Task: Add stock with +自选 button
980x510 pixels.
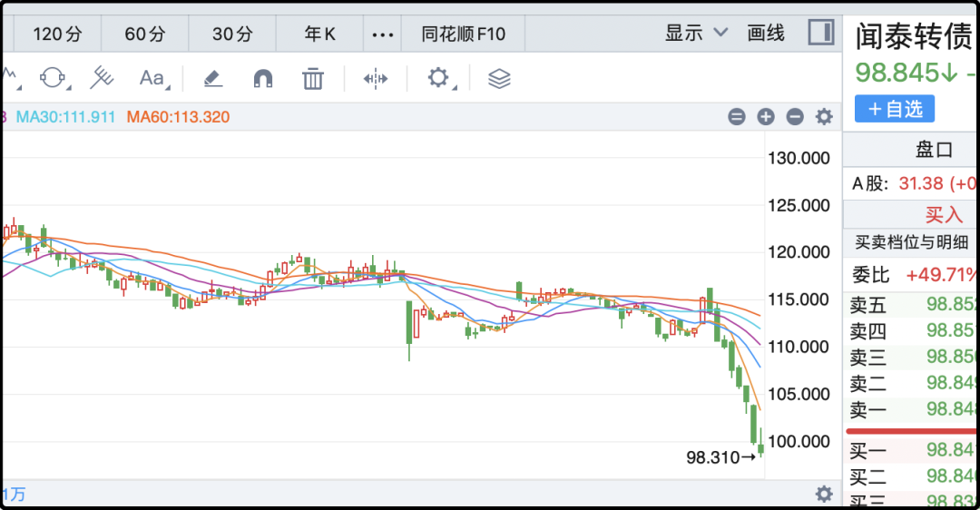Action: [895, 110]
